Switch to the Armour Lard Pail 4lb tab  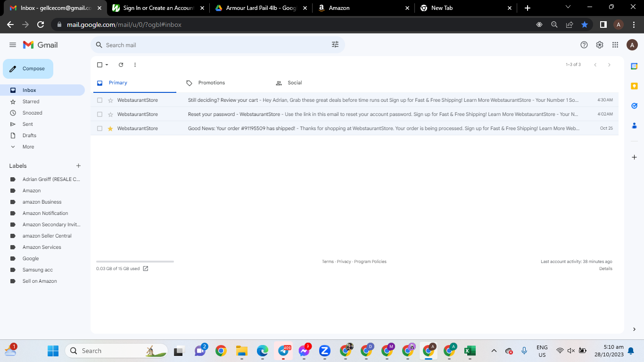[261, 8]
